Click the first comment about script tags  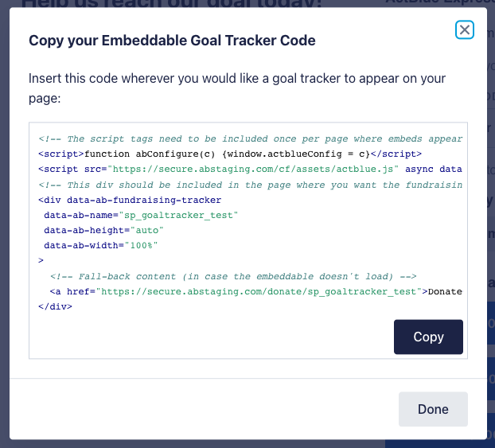click(251, 138)
